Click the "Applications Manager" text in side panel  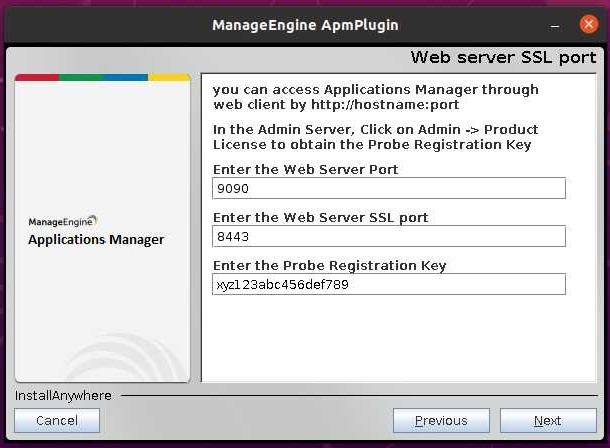point(96,240)
